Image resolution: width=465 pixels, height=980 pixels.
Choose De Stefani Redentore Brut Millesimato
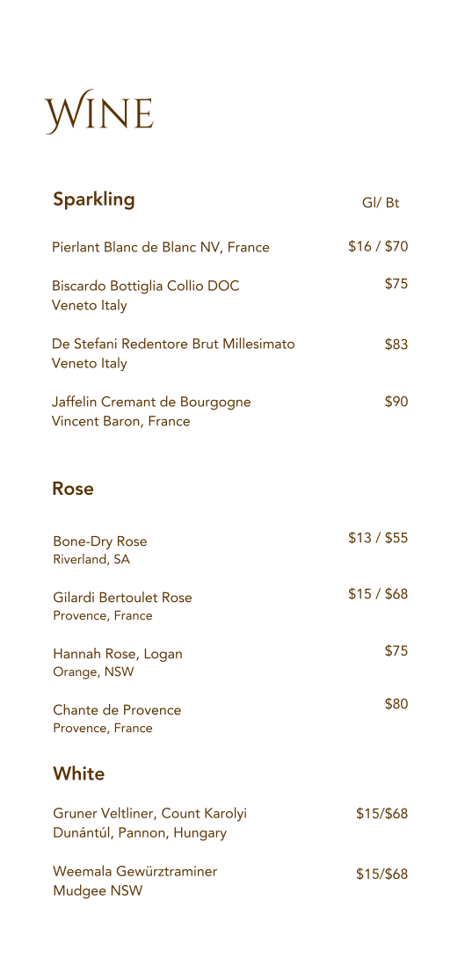point(173,343)
